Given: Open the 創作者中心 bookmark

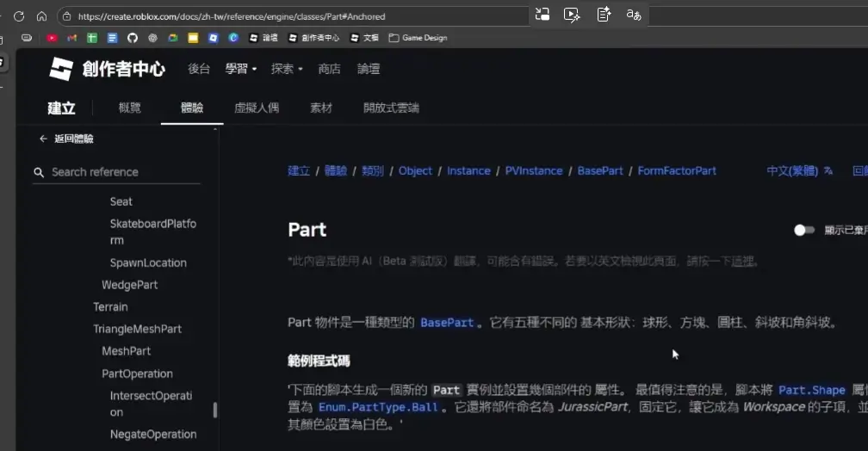Looking at the screenshot, I should click(x=313, y=38).
